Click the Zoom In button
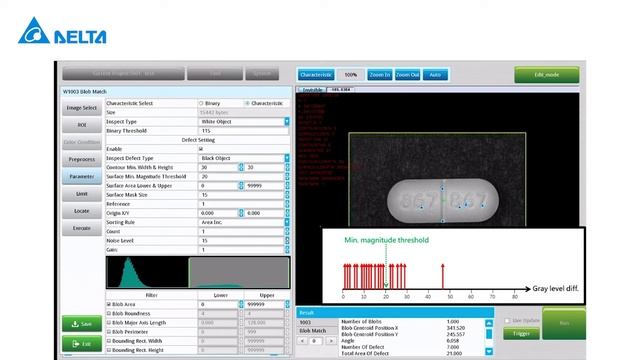640x360 pixels. [380, 75]
